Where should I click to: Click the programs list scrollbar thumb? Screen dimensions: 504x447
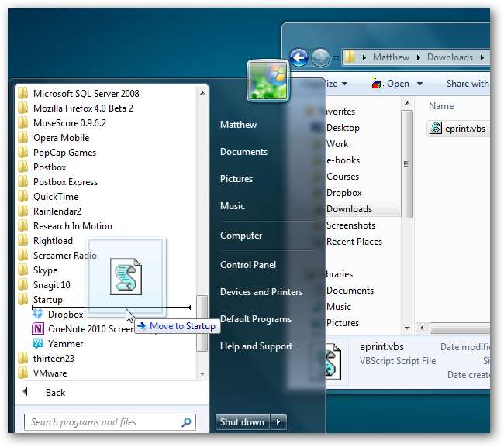(202, 322)
